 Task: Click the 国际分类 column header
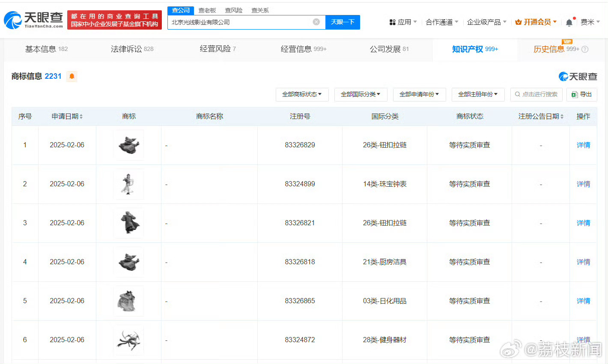384,116
